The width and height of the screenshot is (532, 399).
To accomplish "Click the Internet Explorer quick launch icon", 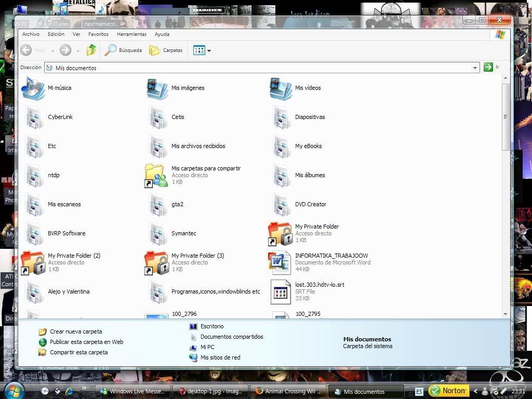I will (70, 391).
